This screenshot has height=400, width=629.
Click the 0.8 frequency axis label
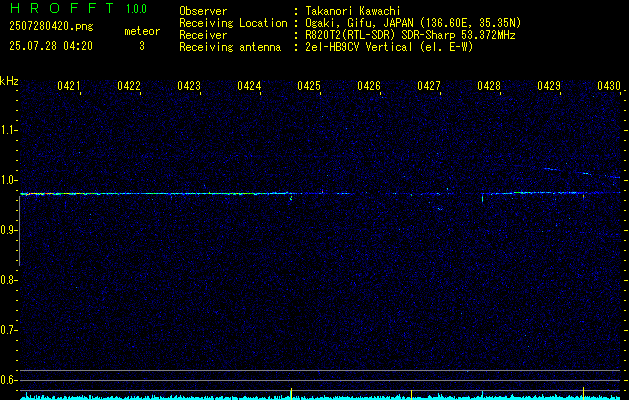(x=8, y=280)
